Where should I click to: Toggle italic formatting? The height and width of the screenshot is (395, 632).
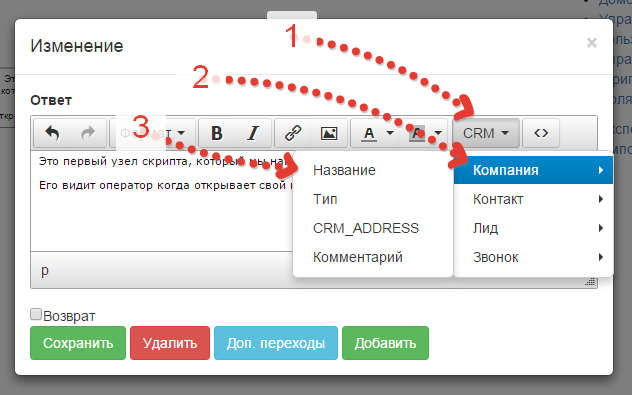pyautogui.click(x=253, y=133)
